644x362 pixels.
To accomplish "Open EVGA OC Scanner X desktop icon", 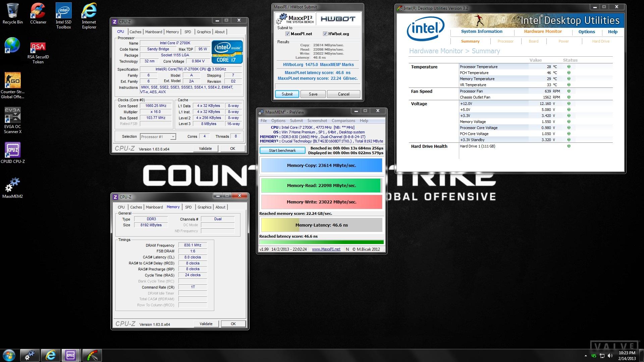I will (x=13, y=121).
